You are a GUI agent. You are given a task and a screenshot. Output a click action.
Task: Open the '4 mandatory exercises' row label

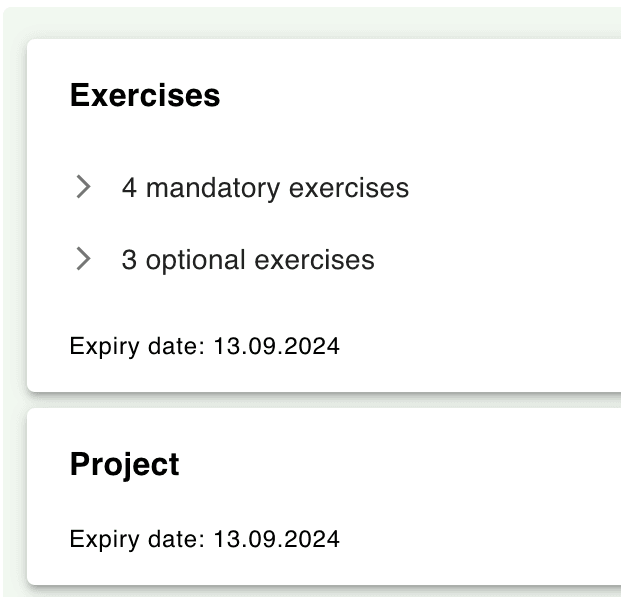(265, 188)
